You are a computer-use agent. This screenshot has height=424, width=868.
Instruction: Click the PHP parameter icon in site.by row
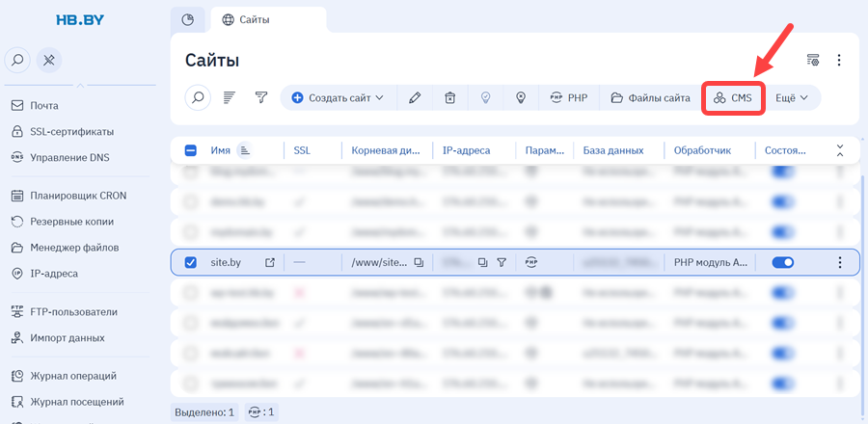[531, 262]
